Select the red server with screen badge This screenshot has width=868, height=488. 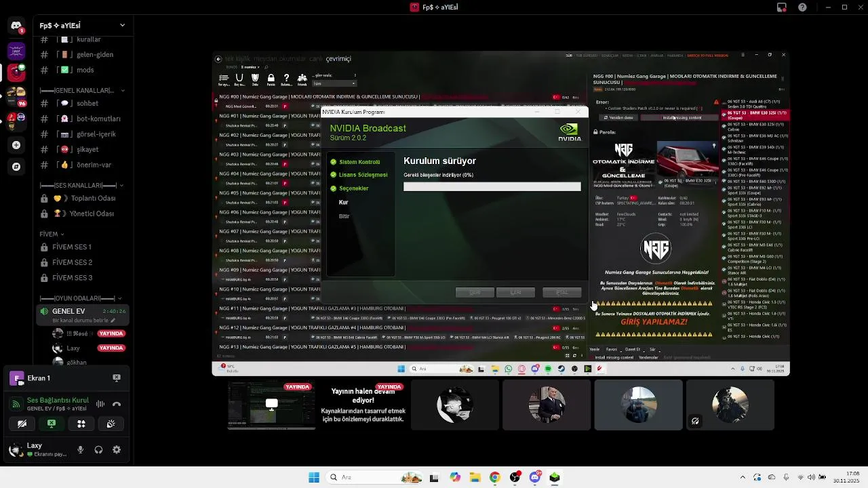[16, 72]
